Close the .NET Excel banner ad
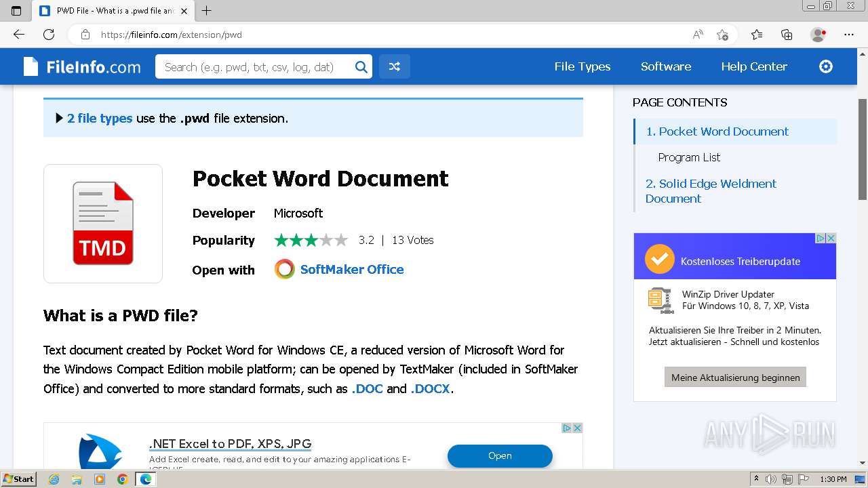 point(577,428)
